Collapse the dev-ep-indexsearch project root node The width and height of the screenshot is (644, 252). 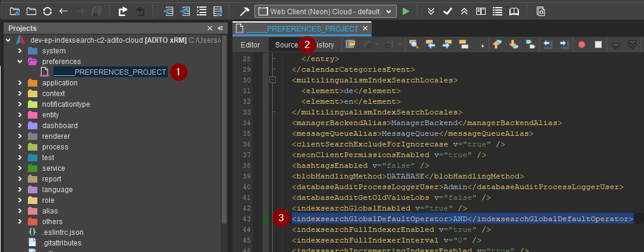(8, 40)
